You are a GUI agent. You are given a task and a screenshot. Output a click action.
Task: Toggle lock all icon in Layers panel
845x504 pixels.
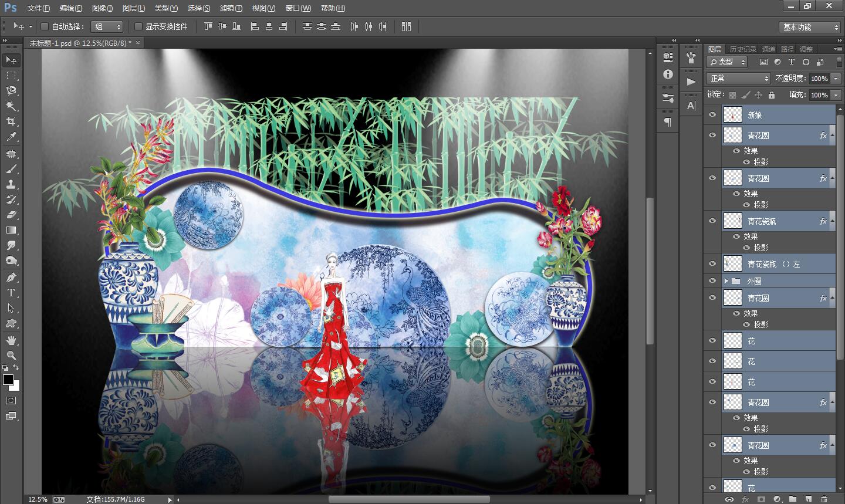[771, 94]
